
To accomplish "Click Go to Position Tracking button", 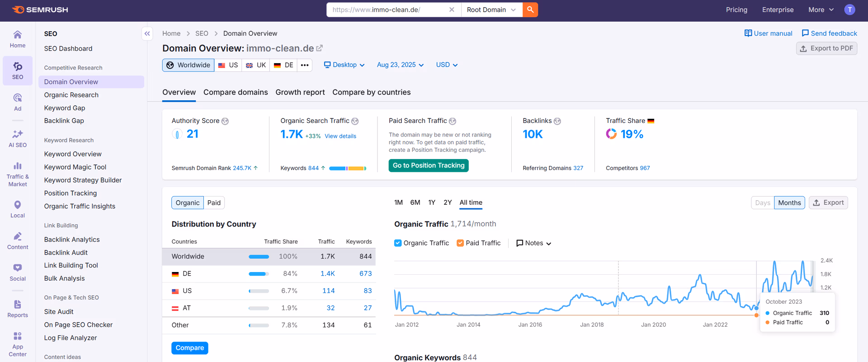I will pos(429,165).
